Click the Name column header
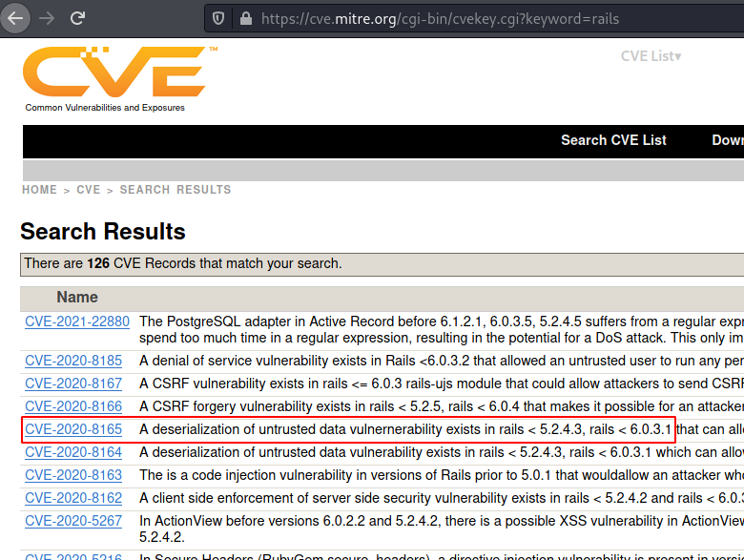This screenshot has height=560, width=744. (x=77, y=297)
